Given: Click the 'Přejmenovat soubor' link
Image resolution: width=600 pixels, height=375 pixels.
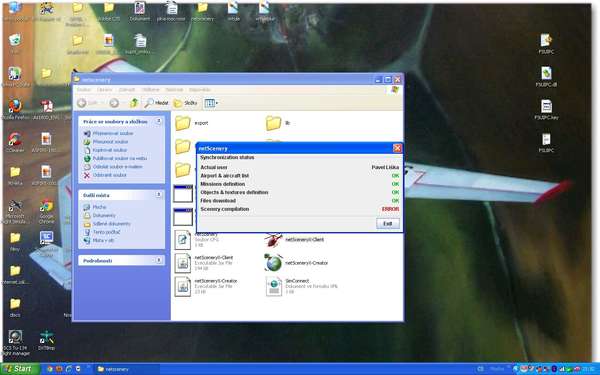Looking at the screenshot, I should [x=113, y=134].
